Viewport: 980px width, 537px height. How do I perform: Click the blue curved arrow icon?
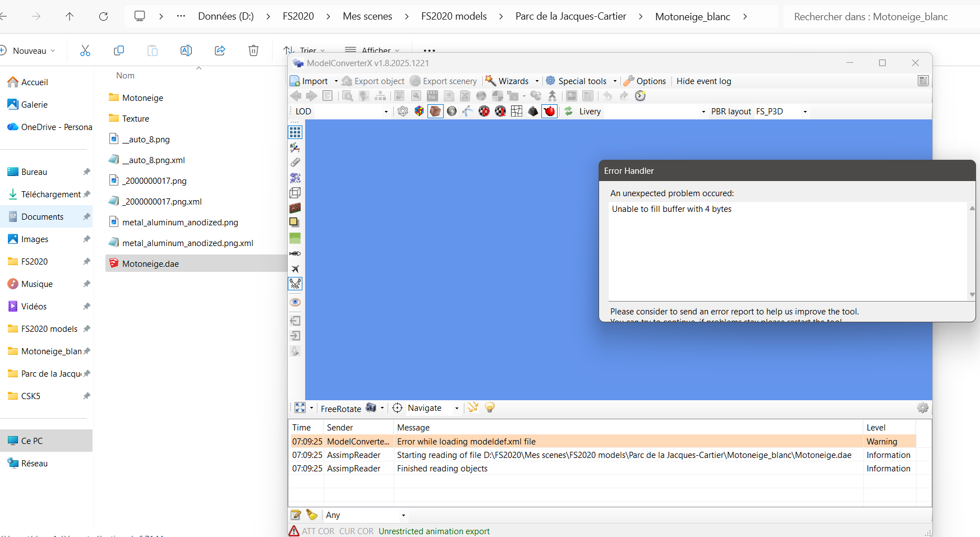[468, 111]
